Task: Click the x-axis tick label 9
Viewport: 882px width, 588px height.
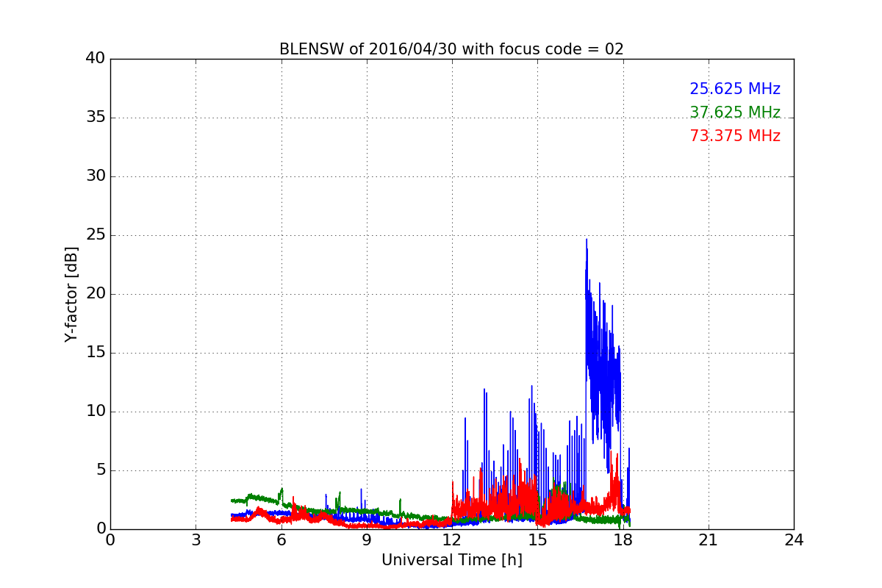Action: click(366, 539)
